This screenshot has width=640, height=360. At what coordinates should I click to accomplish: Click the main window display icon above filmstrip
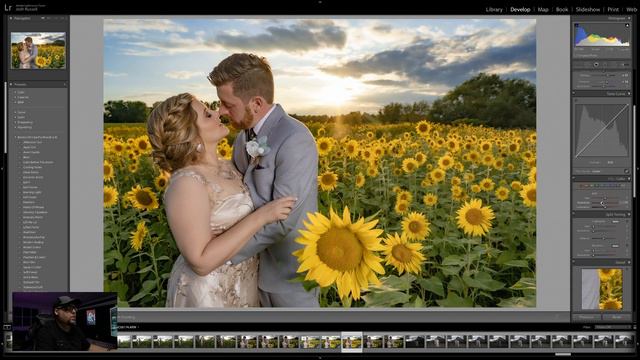click(7, 327)
